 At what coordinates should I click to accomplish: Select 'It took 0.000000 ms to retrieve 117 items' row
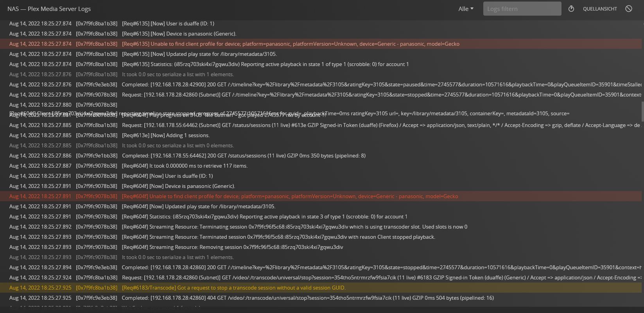click(321, 166)
